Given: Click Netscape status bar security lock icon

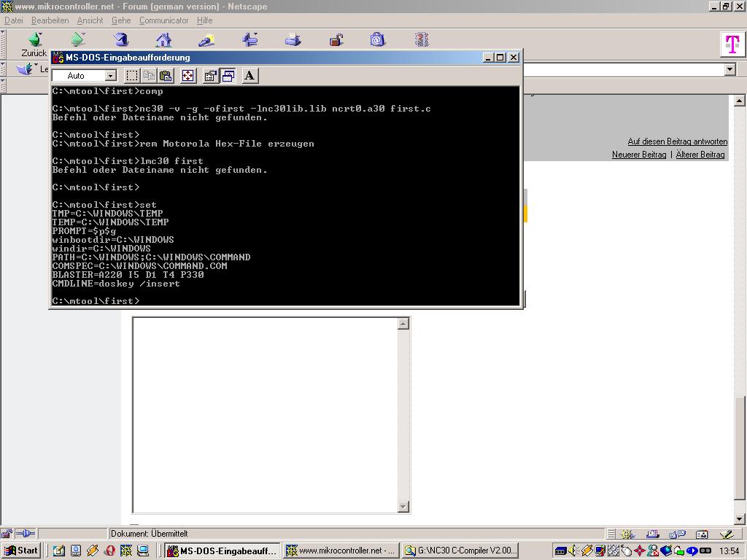Looking at the screenshot, I should pyautogui.click(x=6, y=534).
